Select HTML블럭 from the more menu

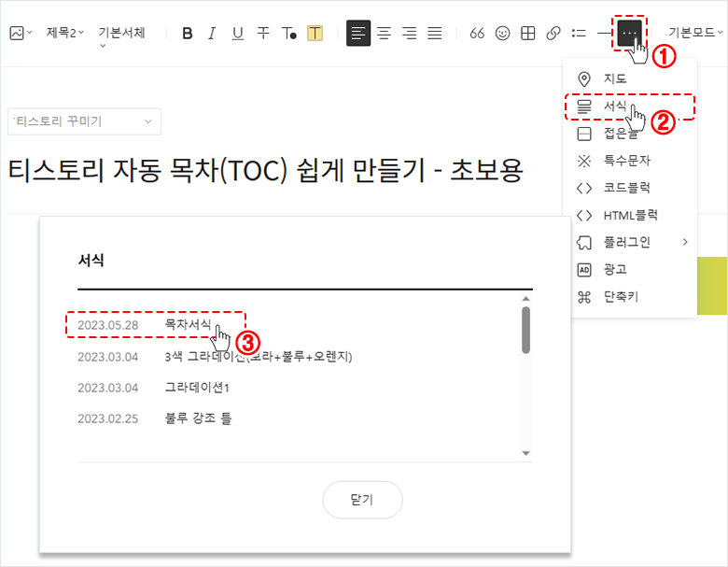[x=630, y=215]
